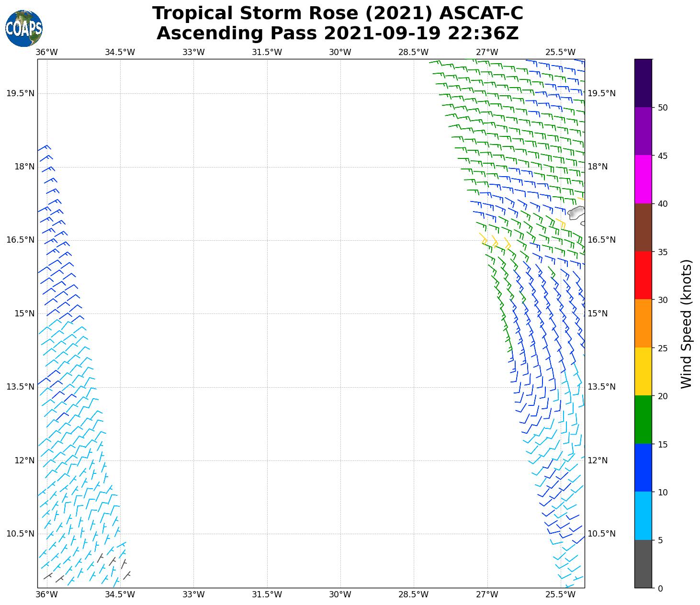The height and width of the screenshot is (605, 700).
Task: Click the green 15-20 knot color band
Action: coord(643,419)
